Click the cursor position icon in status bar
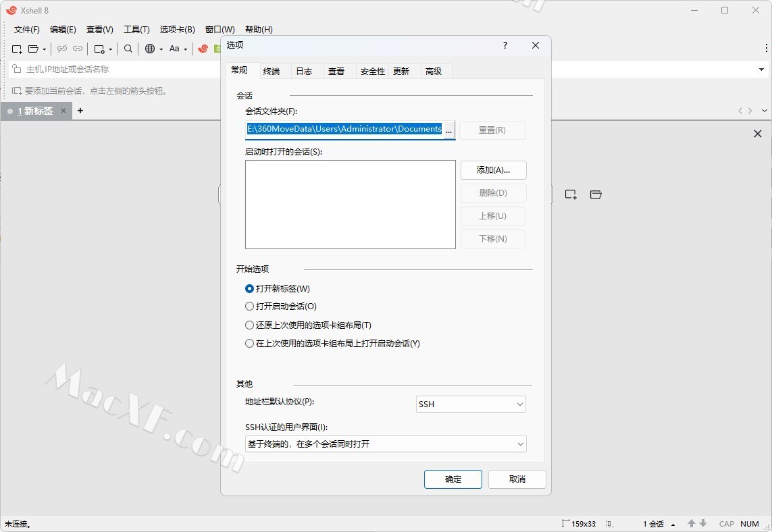 [x=610, y=524]
